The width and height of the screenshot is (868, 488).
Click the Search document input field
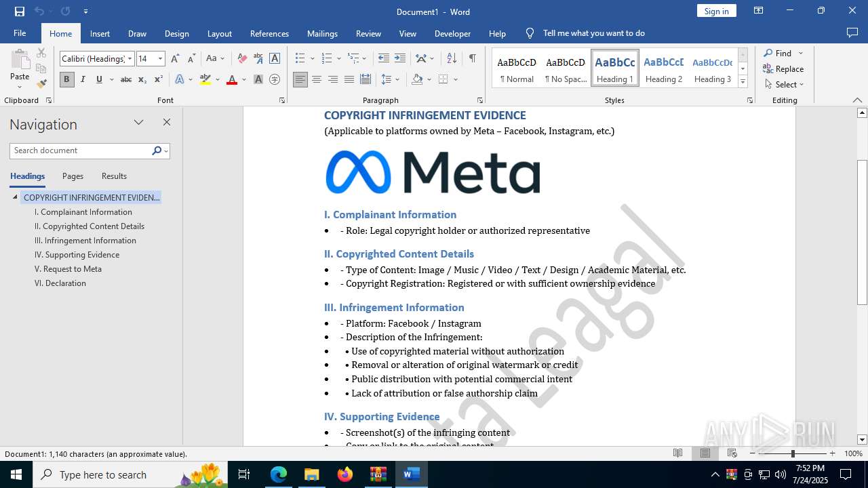[x=81, y=150]
